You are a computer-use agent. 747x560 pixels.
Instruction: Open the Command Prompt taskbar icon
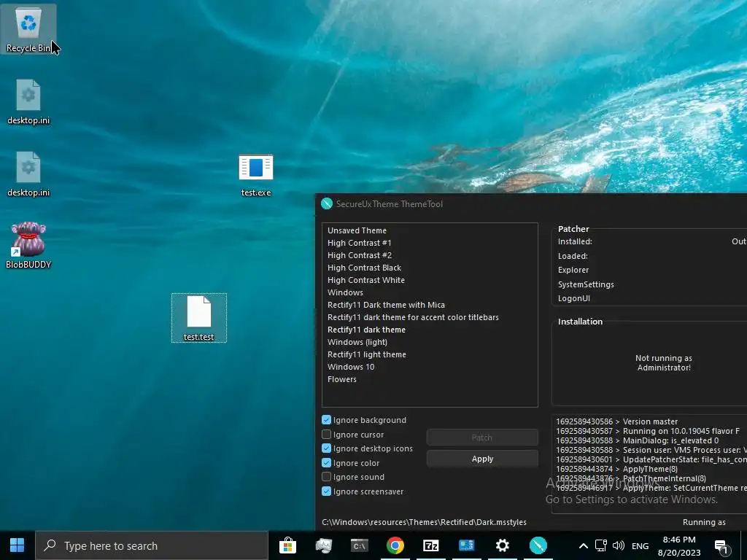coord(360,545)
